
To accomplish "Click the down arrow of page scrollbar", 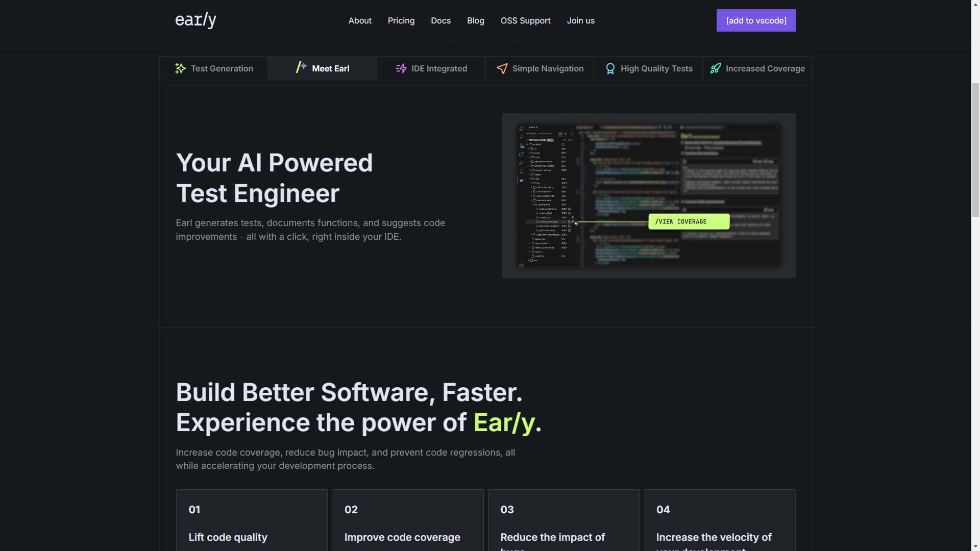I will click(x=975, y=546).
